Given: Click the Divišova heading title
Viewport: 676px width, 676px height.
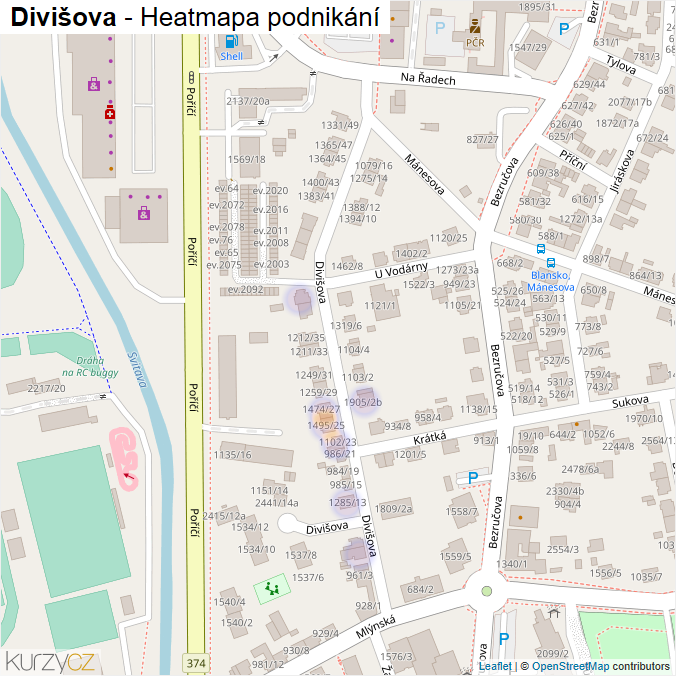Looking at the screenshot, I should (63, 17).
